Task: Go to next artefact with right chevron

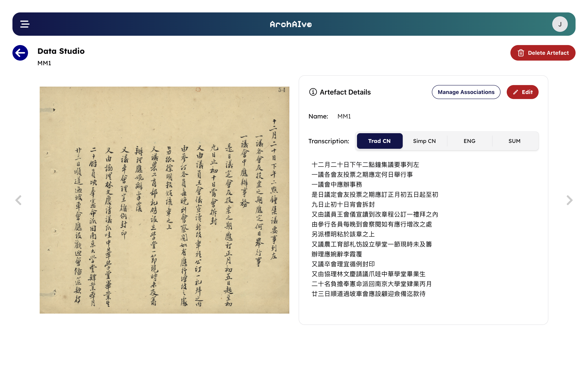Action: click(x=569, y=200)
